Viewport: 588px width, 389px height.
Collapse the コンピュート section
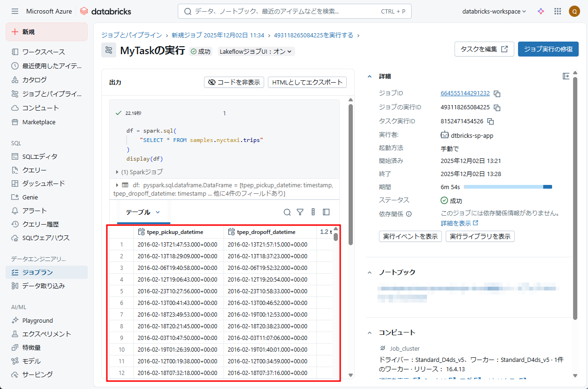pyautogui.click(x=370, y=332)
